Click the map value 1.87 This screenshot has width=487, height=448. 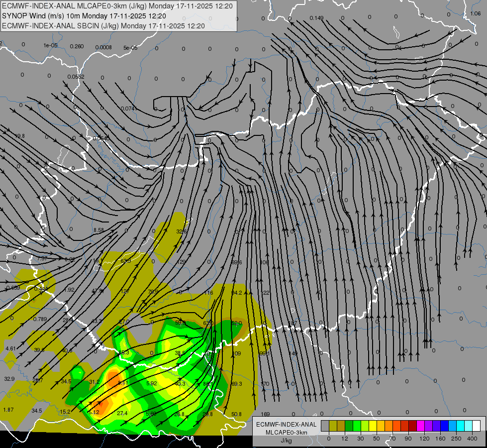(8, 410)
